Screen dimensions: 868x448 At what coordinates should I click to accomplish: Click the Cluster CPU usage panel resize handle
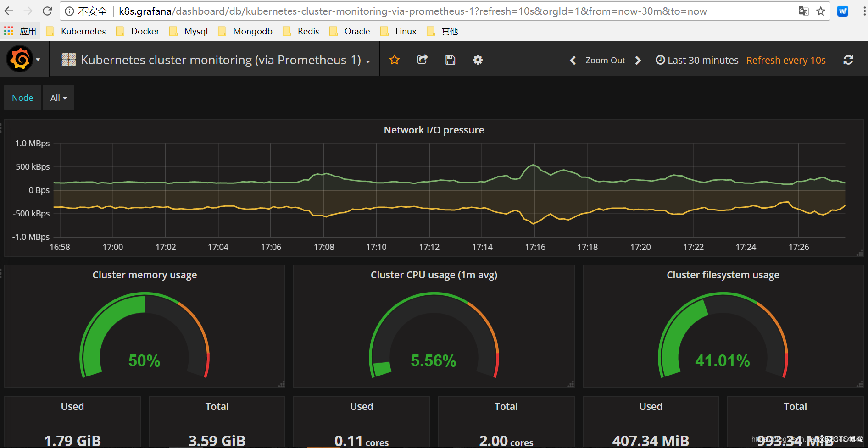[x=571, y=384]
